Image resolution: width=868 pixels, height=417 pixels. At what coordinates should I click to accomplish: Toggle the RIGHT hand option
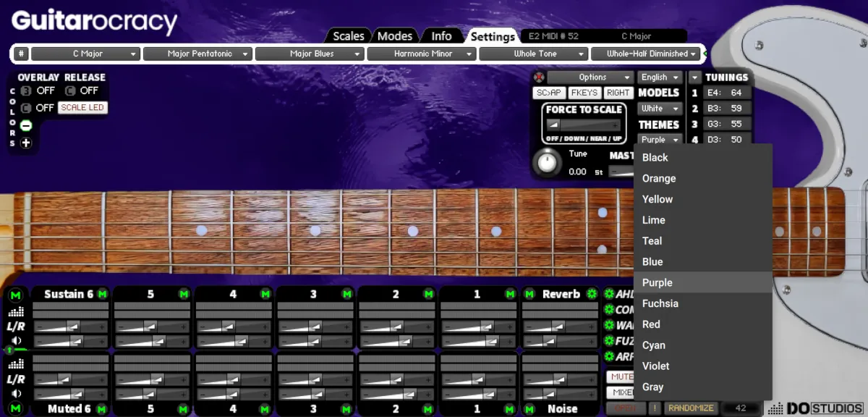click(618, 93)
